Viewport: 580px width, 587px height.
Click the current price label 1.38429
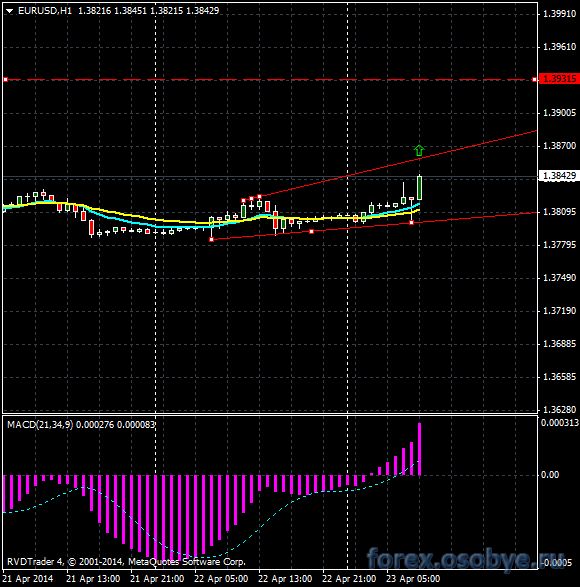(x=559, y=176)
